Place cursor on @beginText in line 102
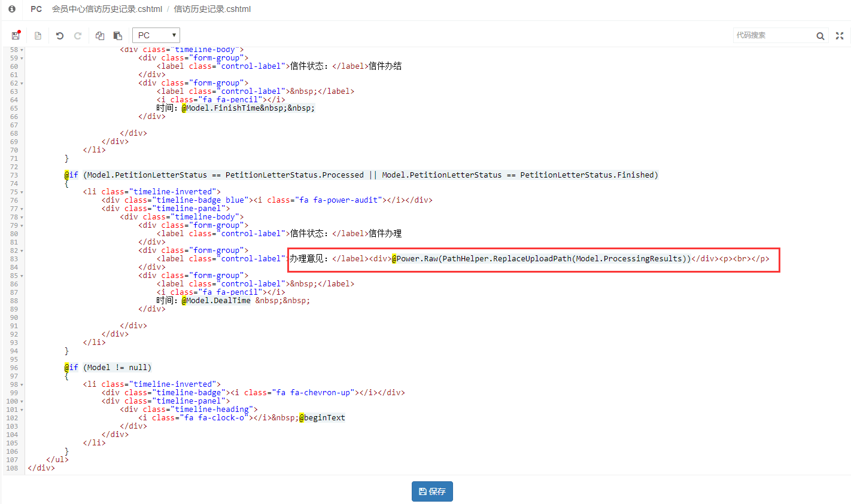Viewport: 851px width, 504px height. [324, 418]
